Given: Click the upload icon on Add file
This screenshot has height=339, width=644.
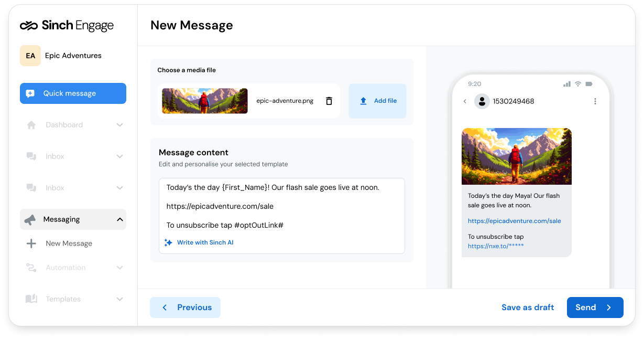Looking at the screenshot, I should click(363, 101).
